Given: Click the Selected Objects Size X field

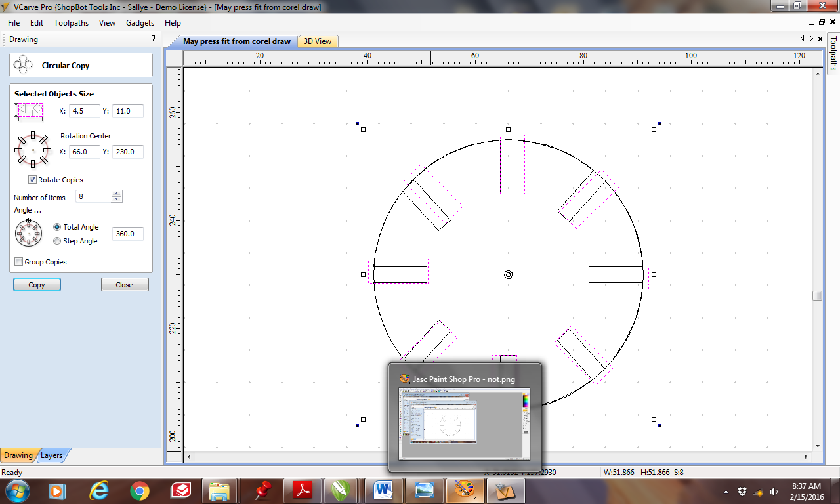Looking at the screenshot, I should coord(85,111).
